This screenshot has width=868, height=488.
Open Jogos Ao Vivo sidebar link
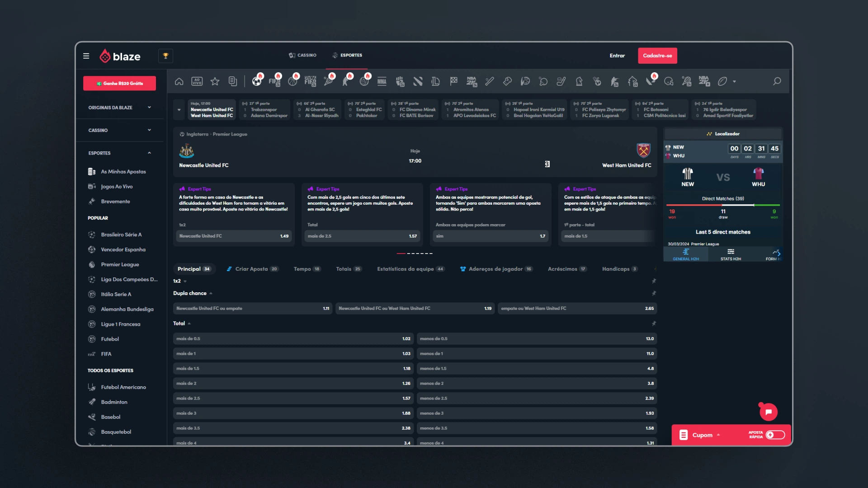click(117, 187)
